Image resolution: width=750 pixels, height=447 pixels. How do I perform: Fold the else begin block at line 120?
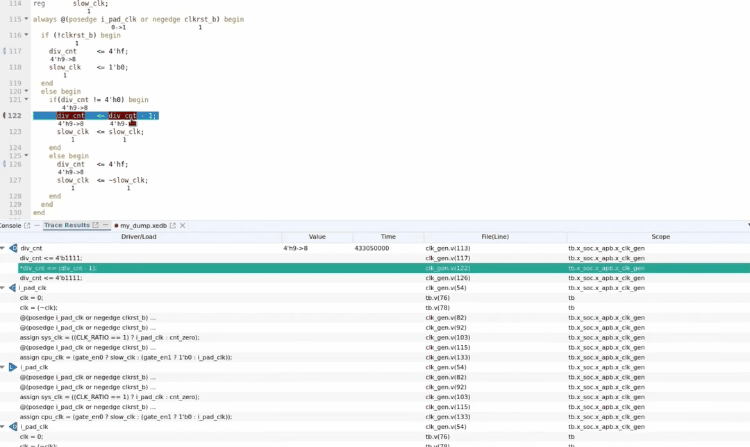pos(26,91)
